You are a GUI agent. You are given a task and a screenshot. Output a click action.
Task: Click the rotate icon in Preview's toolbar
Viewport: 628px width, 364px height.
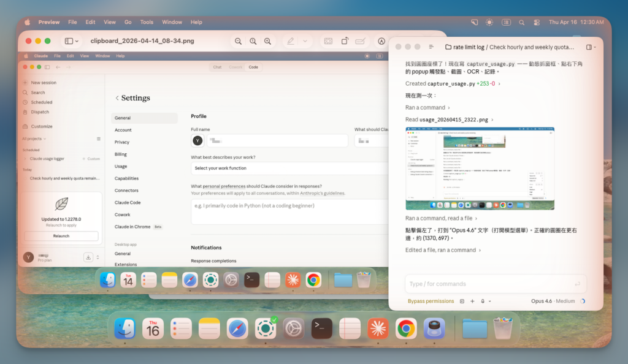(x=345, y=41)
